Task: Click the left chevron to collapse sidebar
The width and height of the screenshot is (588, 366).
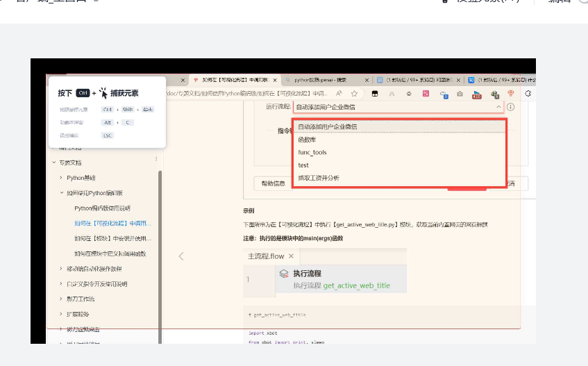Action: coord(181,256)
